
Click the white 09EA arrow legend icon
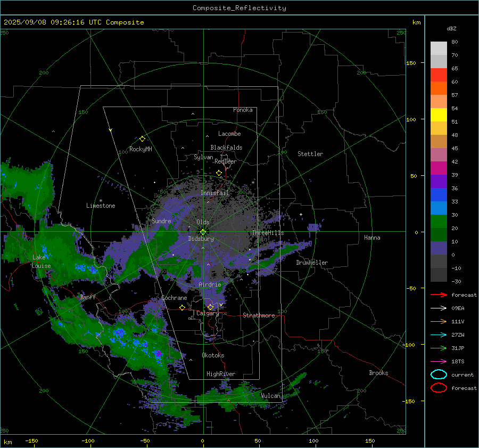[439, 308]
